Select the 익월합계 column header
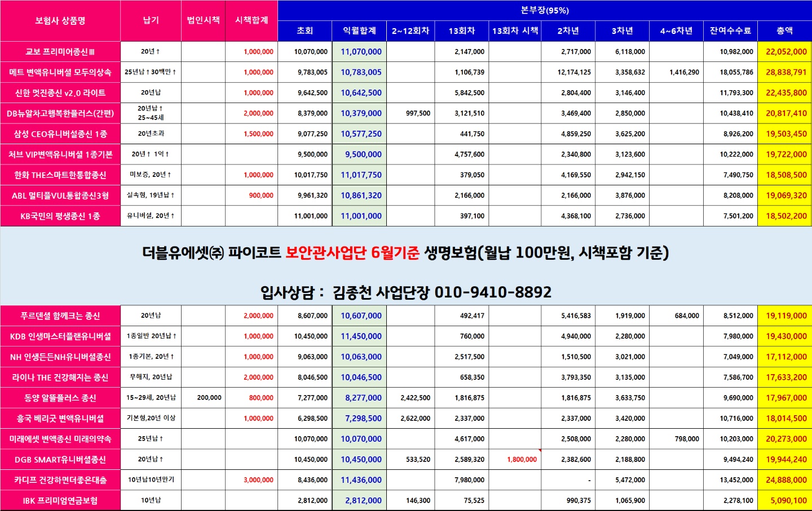812x511 pixels. (x=359, y=31)
